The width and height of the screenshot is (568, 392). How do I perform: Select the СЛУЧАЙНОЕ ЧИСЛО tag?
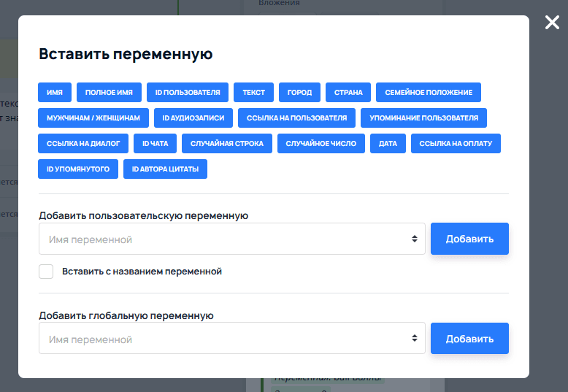point(321,144)
